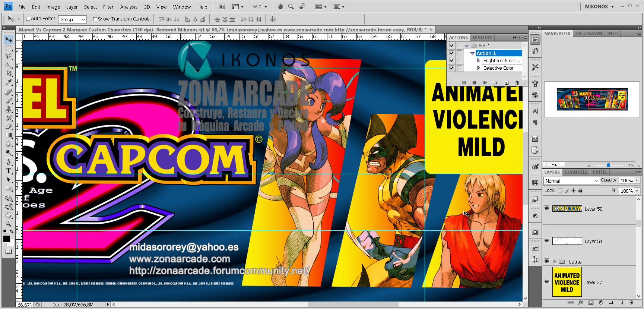Click Zoom In button in Navigator
This screenshot has width=644, height=309.
click(630, 165)
